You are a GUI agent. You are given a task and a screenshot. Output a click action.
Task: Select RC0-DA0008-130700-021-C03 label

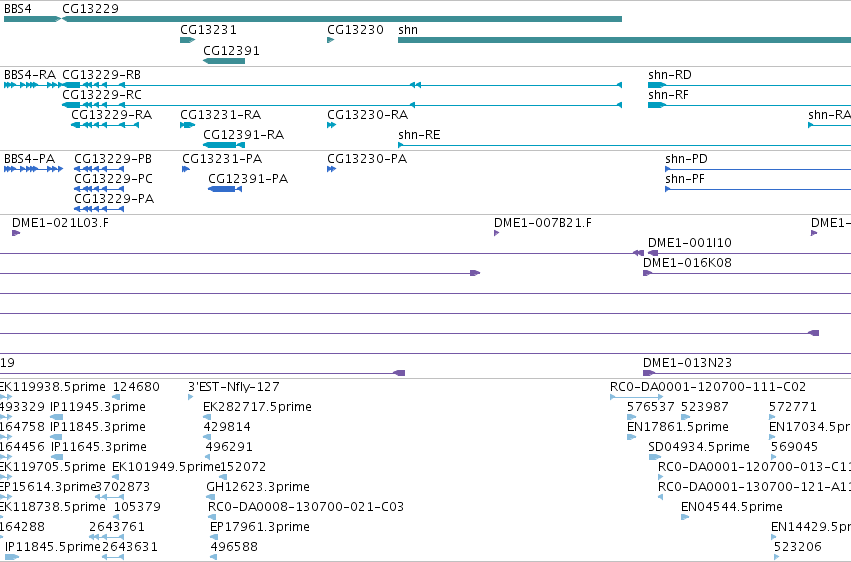coord(306,507)
